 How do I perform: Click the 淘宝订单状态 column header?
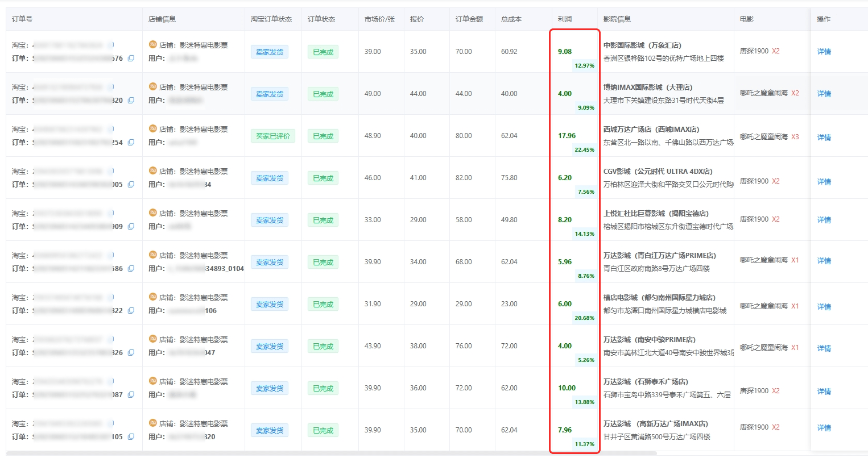click(271, 19)
